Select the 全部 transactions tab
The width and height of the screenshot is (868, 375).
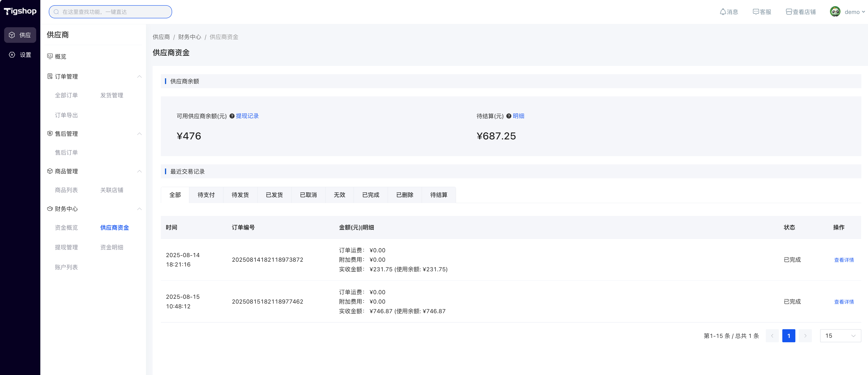click(x=175, y=195)
